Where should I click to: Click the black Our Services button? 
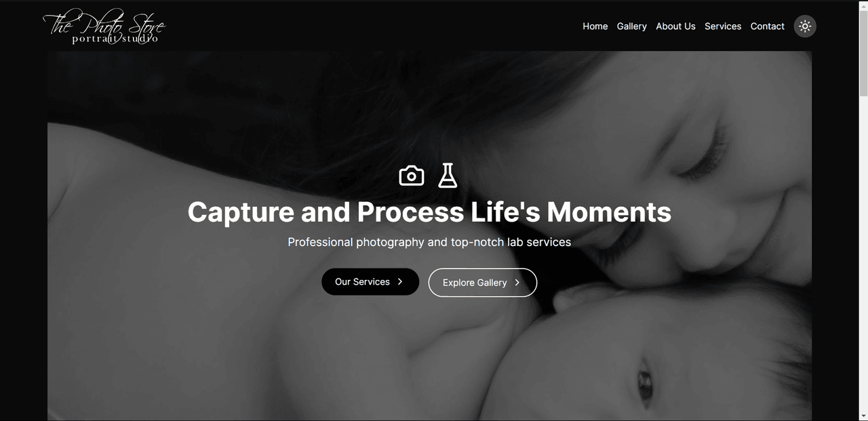pyautogui.click(x=370, y=282)
